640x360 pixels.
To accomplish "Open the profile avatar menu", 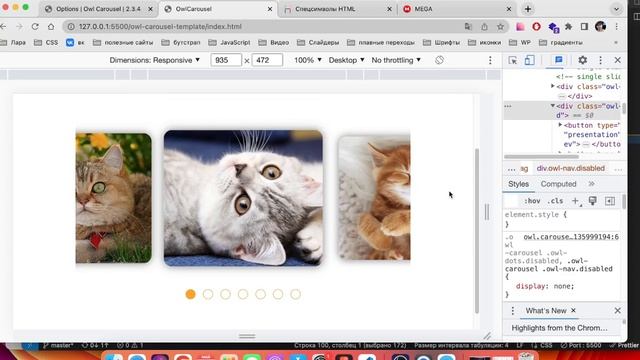I will coord(600,27).
